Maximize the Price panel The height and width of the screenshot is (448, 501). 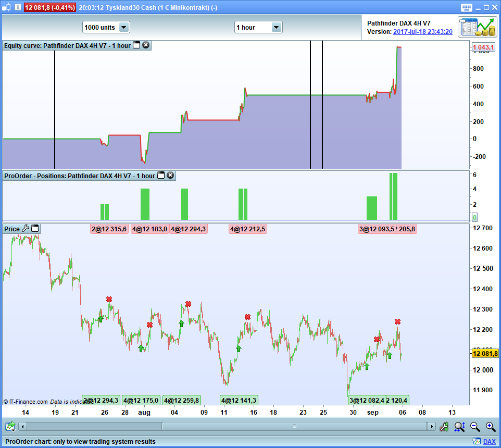(x=35, y=229)
